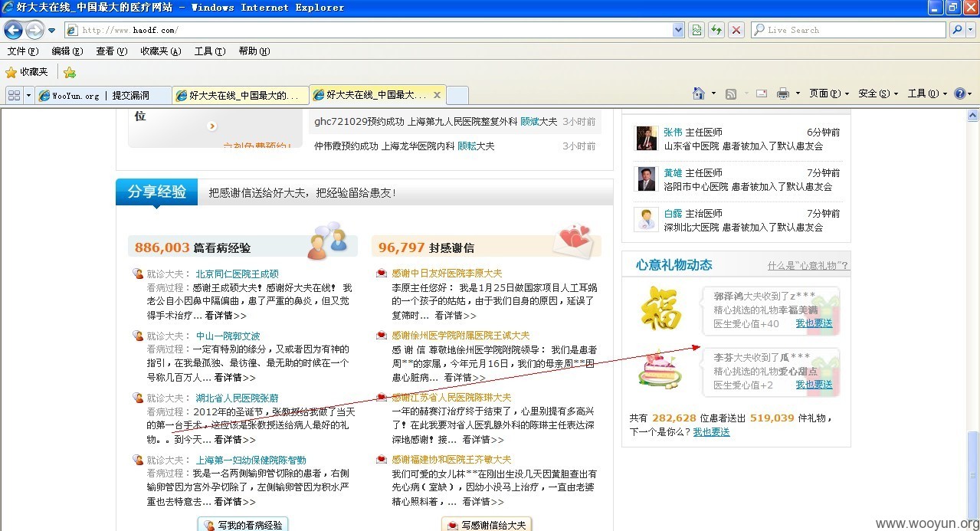Open the 页面(P) command bar menu
Image resolution: width=980 pixels, height=531 pixels.
point(829,93)
